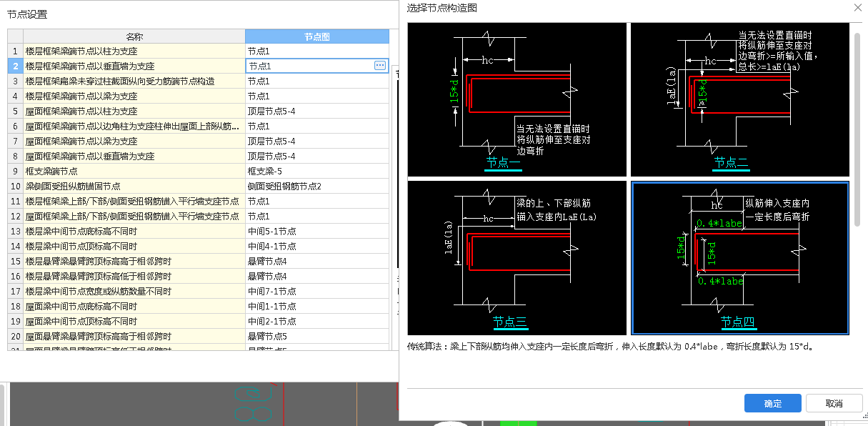Click the 悬臂节点5 cell
868x426 pixels.
[x=317, y=337]
